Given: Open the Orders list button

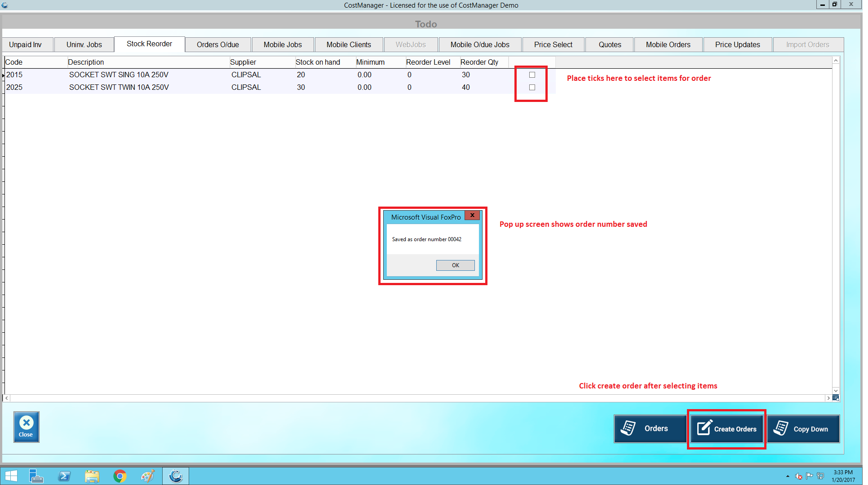Looking at the screenshot, I should pos(649,429).
